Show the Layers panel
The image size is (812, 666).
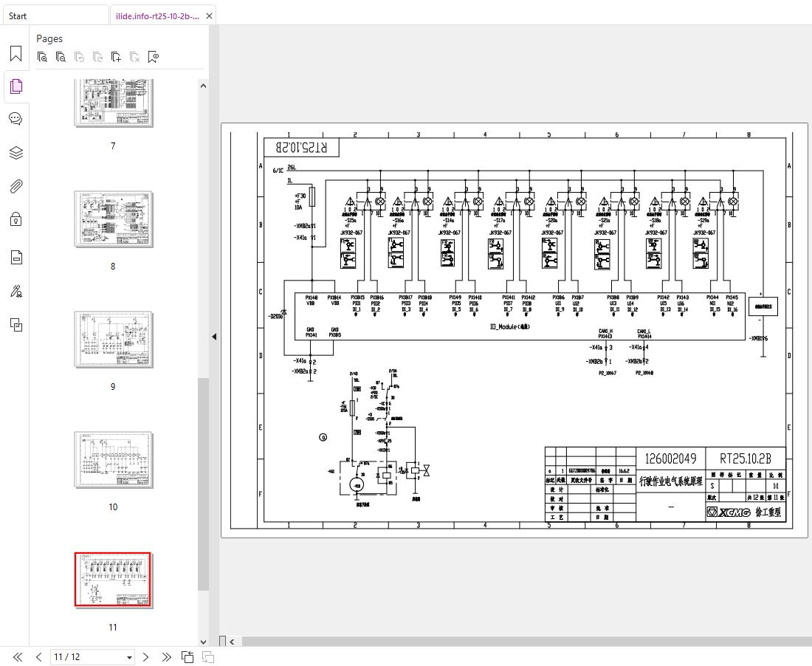(x=16, y=152)
